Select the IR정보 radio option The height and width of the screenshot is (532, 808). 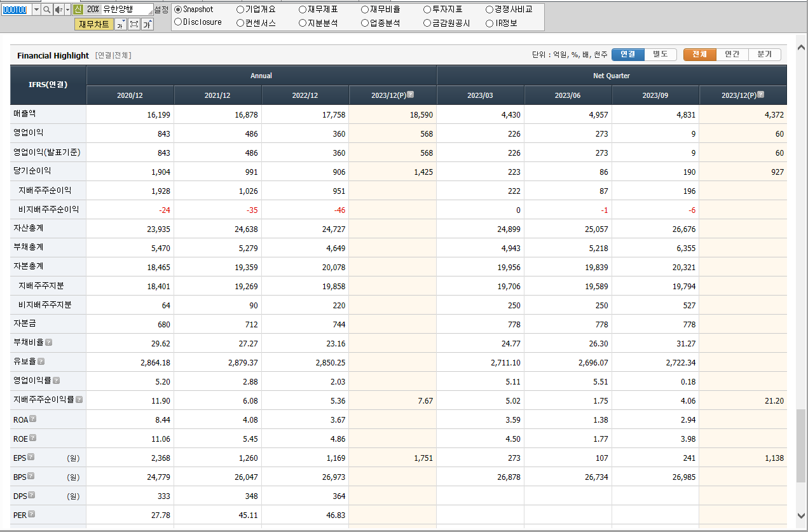click(x=490, y=23)
